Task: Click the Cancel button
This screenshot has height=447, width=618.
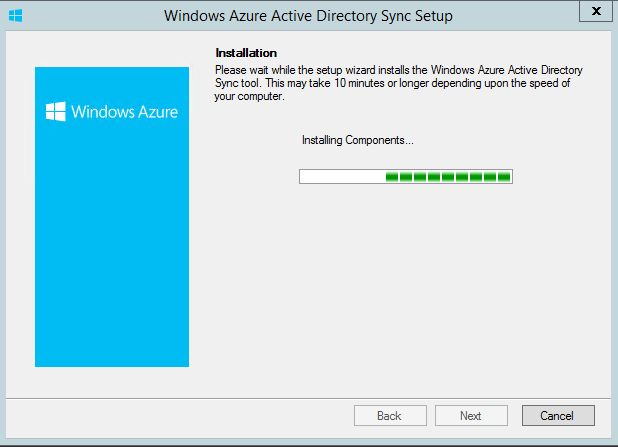Action: pos(558,415)
